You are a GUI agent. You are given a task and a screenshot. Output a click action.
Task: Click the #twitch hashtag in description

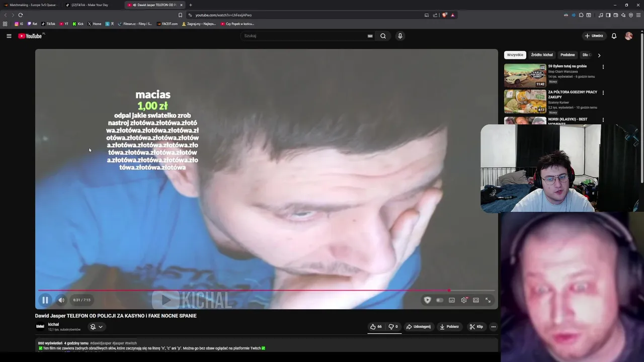click(x=131, y=343)
